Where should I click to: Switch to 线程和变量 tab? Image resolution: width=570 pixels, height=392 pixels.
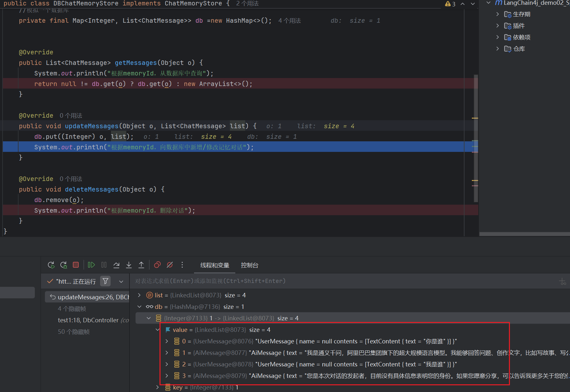(215, 265)
